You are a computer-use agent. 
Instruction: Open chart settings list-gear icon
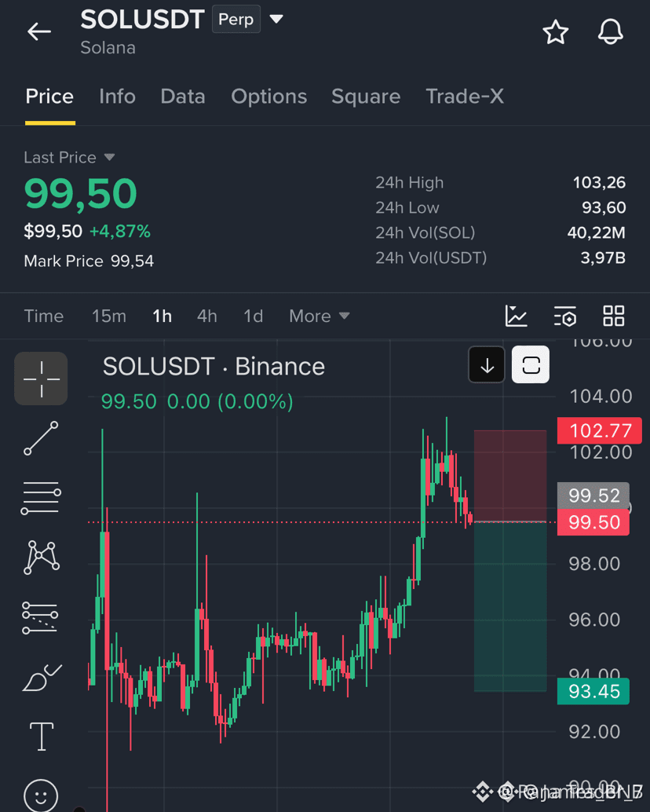click(564, 316)
